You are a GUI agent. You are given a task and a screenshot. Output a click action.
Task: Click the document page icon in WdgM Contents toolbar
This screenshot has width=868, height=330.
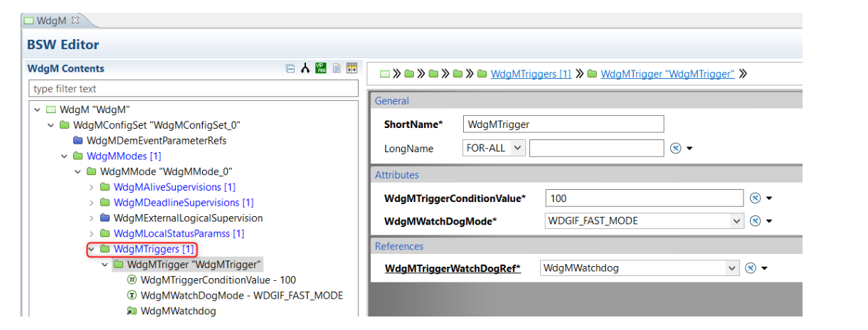(x=337, y=69)
